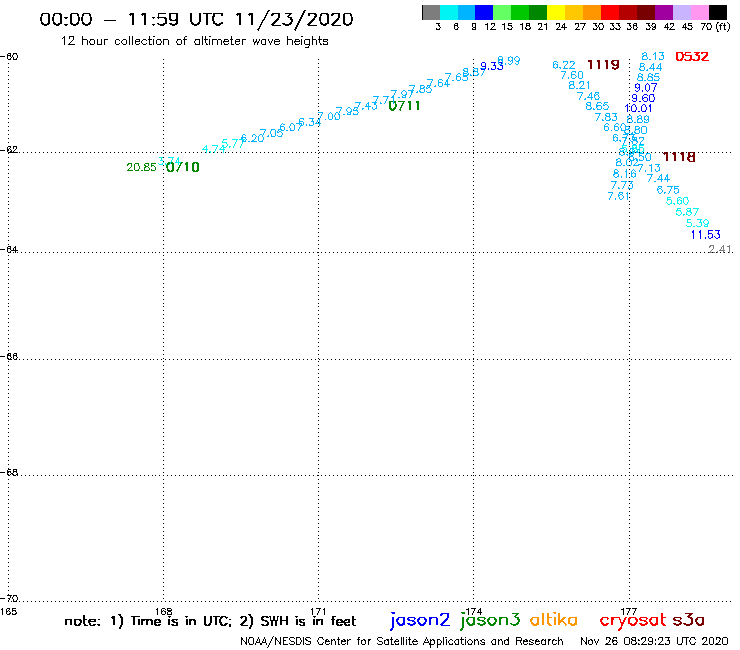Screen dimensions: 740x650
Task: Click the jason3 satellite label
Action: click(x=490, y=620)
